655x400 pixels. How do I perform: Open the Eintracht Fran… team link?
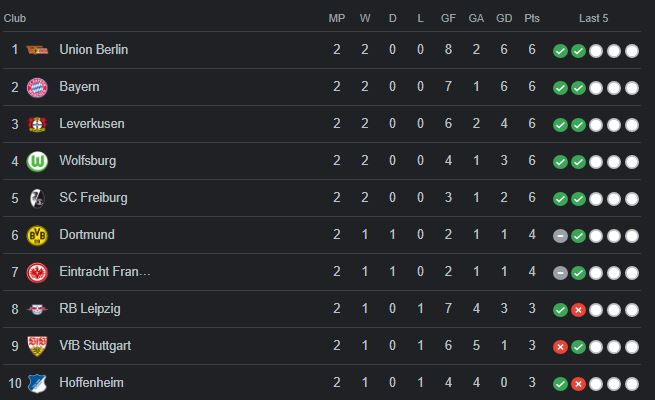pyautogui.click(x=104, y=271)
